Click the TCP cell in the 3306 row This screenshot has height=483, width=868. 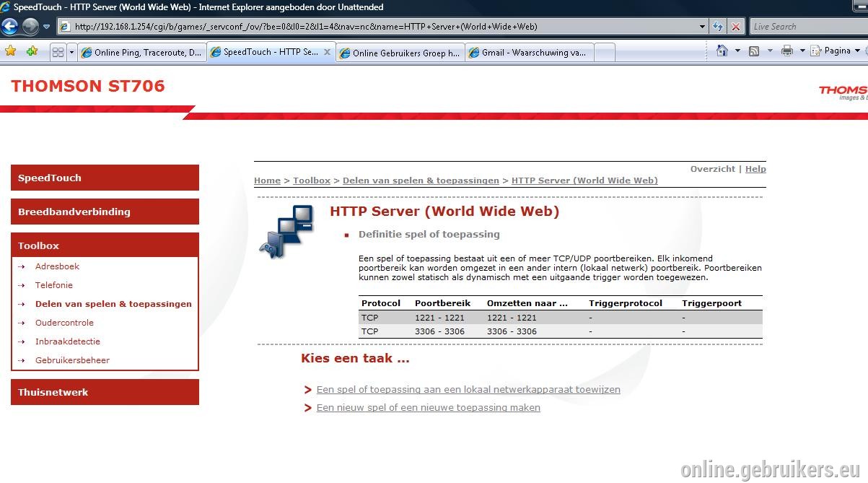pos(369,331)
